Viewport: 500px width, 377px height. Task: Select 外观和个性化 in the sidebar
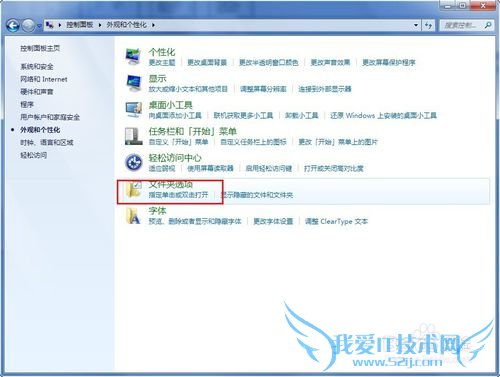(40, 130)
